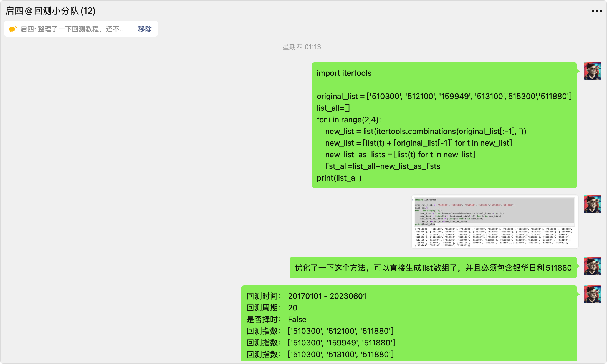Click the avatar beside the 优化了一下 message
This screenshot has width=607, height=364.
tap(592, 266)
